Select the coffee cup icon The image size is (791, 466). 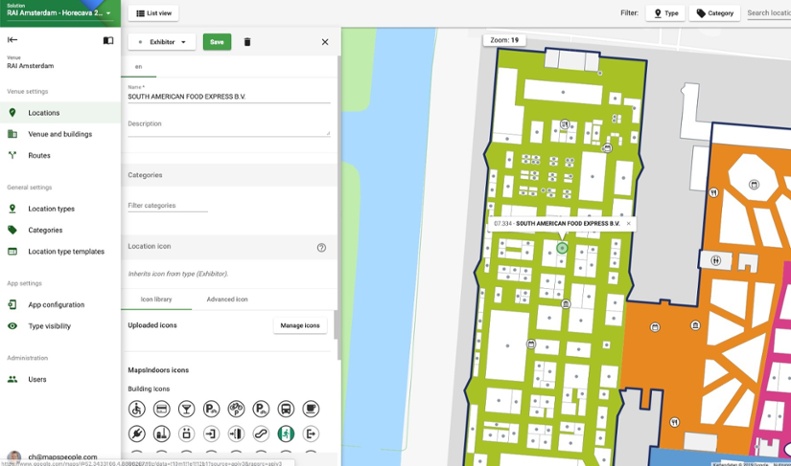(x=311, y=409)
